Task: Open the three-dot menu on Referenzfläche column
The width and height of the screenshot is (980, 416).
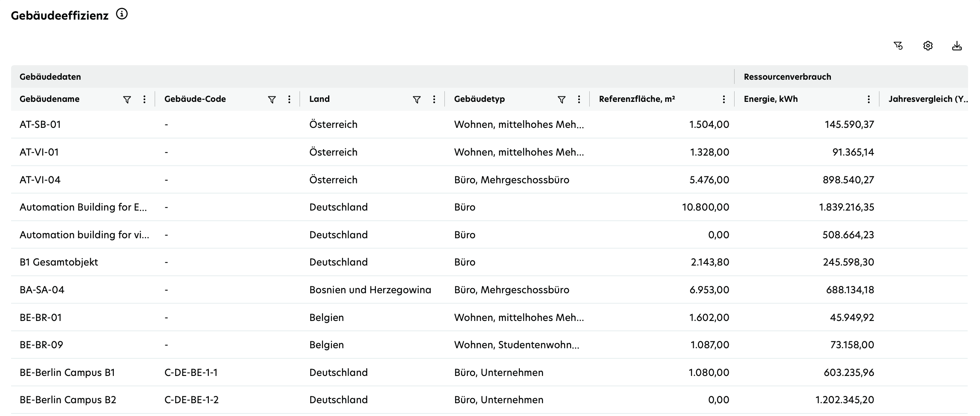Action: [723, 99]
